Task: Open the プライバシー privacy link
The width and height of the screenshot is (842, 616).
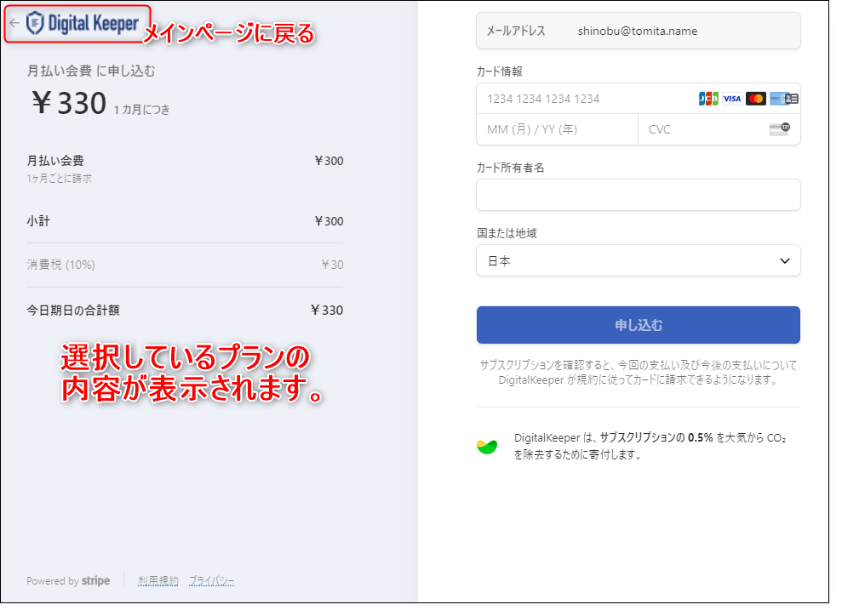Action: 211,581
